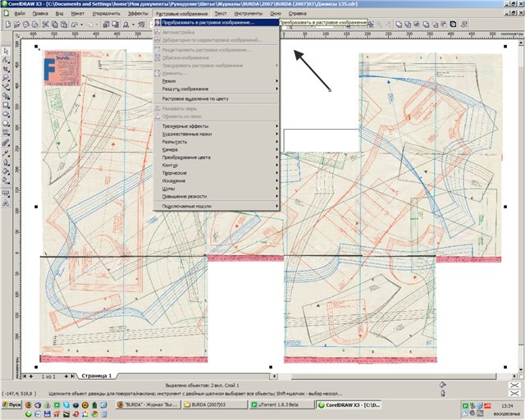Select the Pick tool in toolbox
This screenshot has height=420, width=525.
(6, 51)
